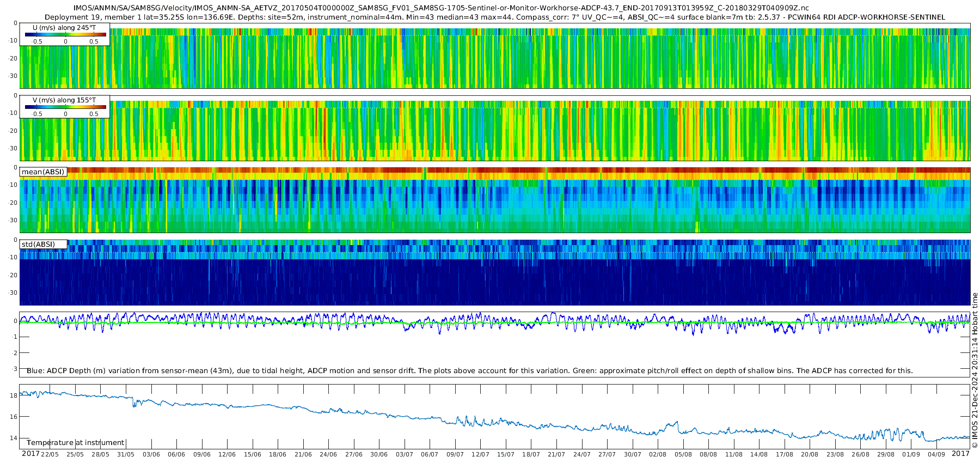Click the blue ADCP depth explanation text

[x=469, y=371]
